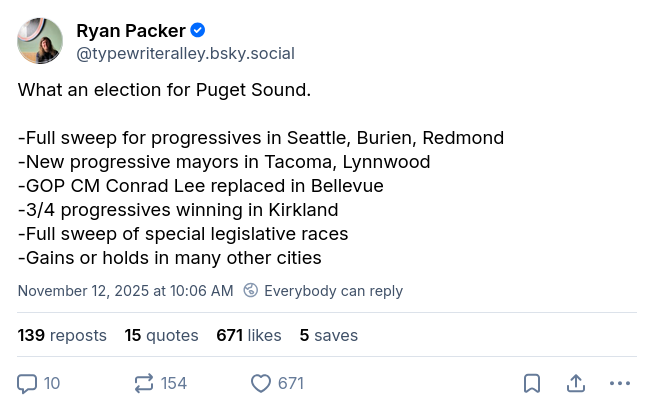This screenshot has height=411, width=654.
Task: View the 671 likes list
Action: point(248,335)
